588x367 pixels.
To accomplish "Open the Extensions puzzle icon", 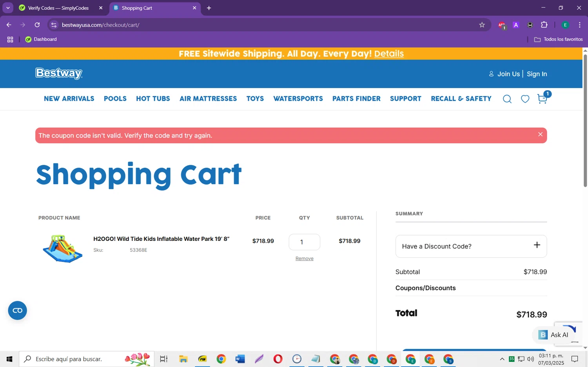I will [x=544, y=25].
